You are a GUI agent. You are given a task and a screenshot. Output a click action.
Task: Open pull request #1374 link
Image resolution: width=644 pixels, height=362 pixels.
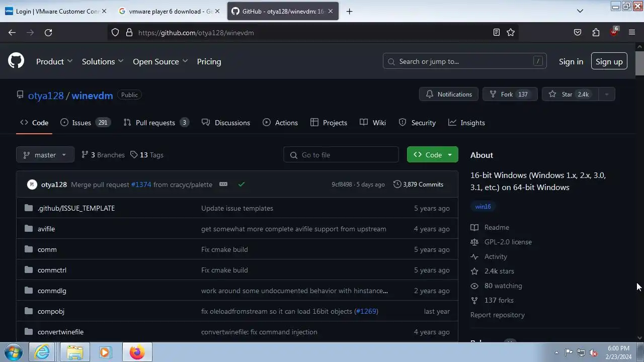(141, 185)
